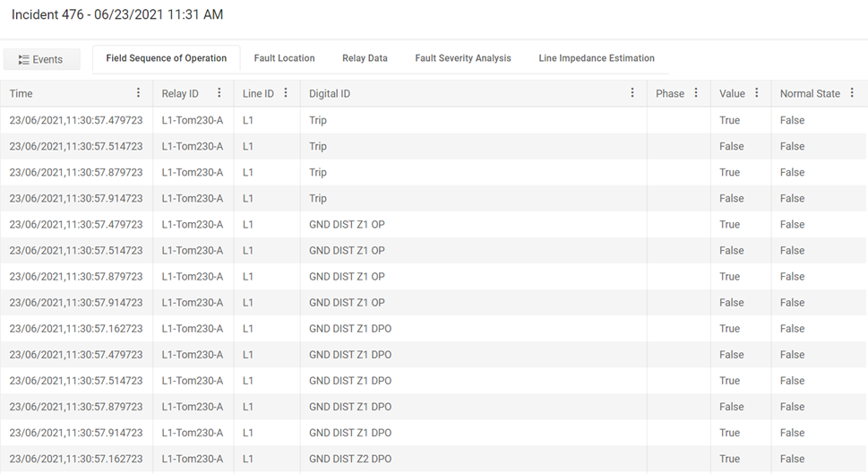Click the first GND DIST Z1 OP cell
The height and width of the screenshot is (474, 868).
[347, 225]
